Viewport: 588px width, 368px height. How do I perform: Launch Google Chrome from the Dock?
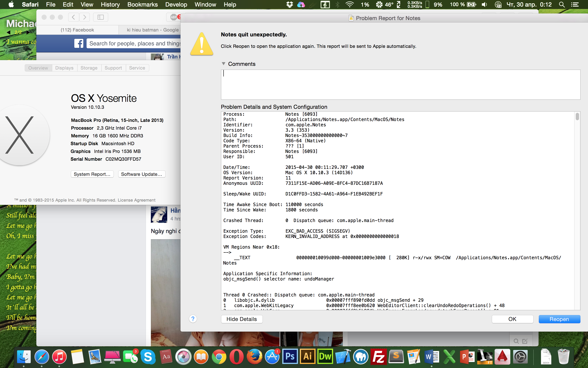219,357
